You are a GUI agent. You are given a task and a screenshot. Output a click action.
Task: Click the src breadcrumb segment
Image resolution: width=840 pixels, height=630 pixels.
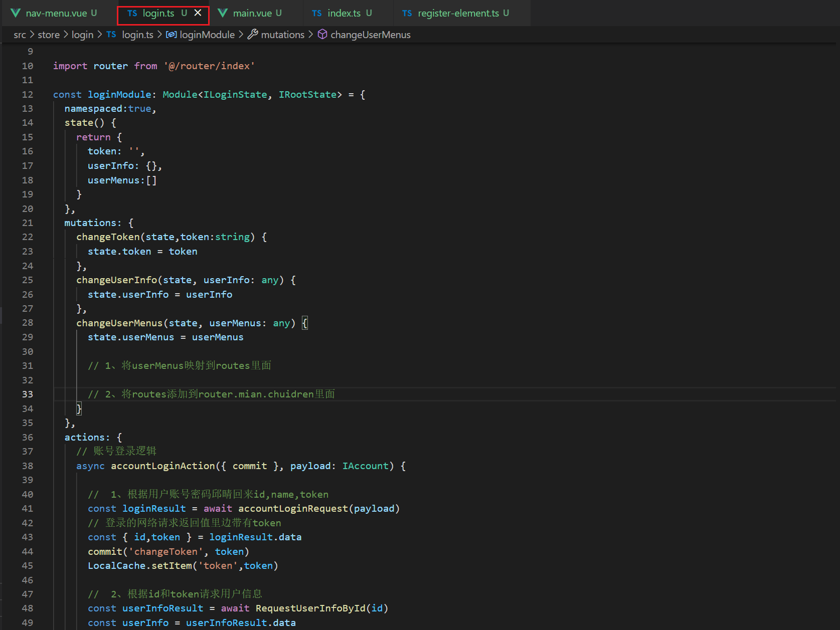pos(20,35)
